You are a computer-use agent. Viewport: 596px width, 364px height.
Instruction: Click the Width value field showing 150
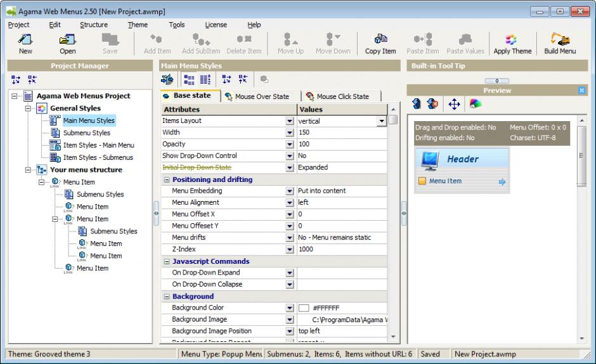coord(341,133)
